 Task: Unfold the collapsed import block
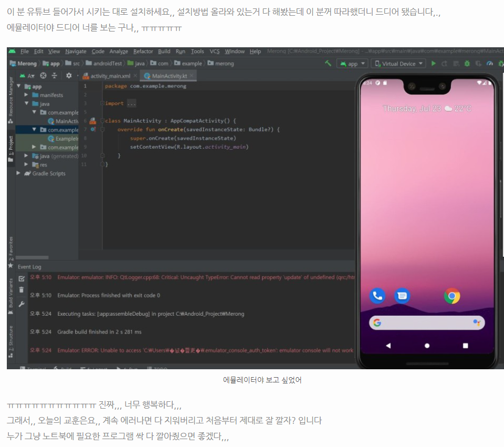tap(102, 103)
